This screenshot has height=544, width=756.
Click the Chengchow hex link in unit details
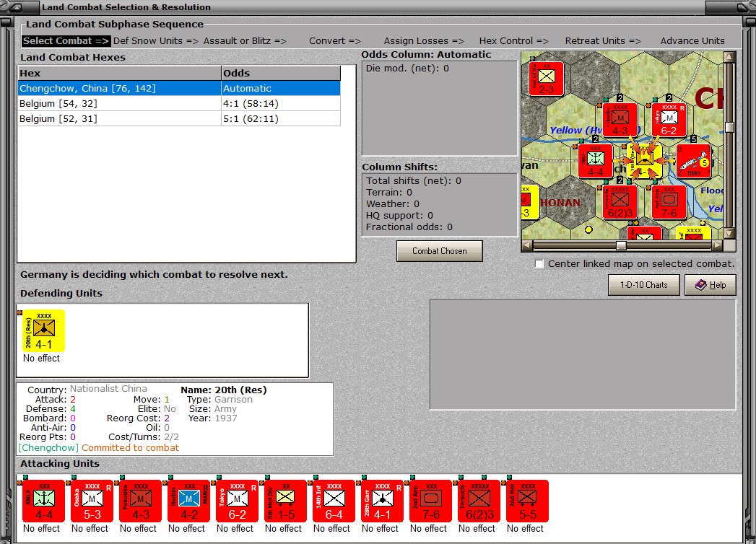[x=48, y=447]
